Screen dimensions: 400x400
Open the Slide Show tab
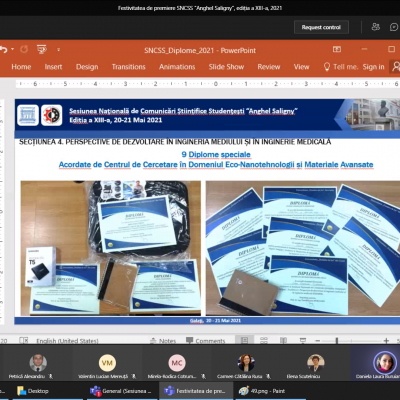click(x=226, y=67)
